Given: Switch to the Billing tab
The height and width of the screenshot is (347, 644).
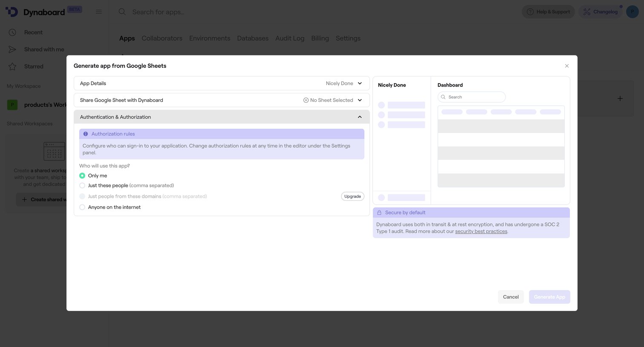Looking at the screenshot, I should coord(320,38).
